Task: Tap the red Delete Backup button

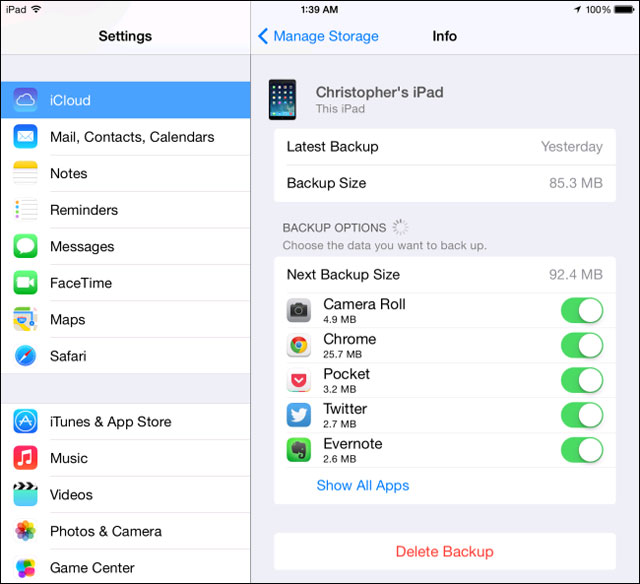Action: pyautogui.click(x=444, y=551)
